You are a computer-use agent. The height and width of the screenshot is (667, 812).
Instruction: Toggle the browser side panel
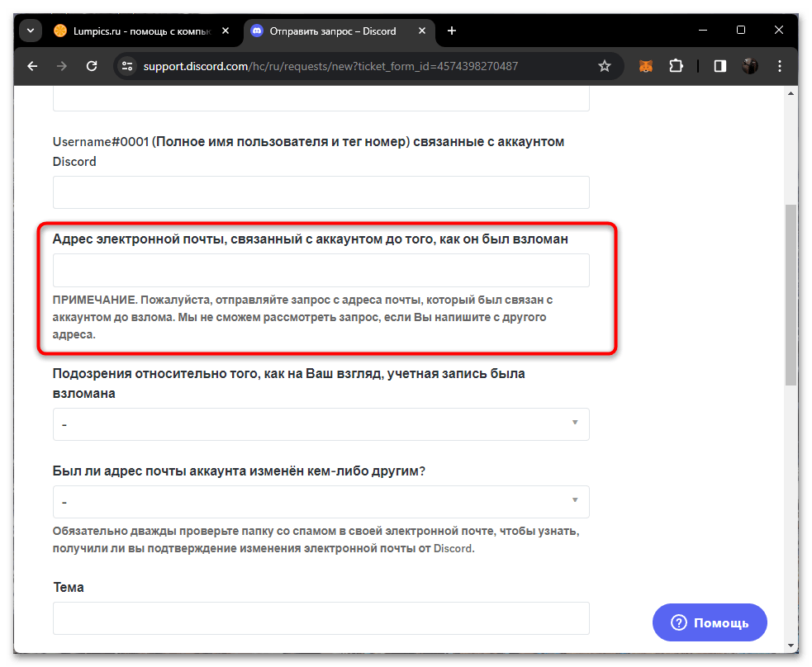(x=719, y=66)
